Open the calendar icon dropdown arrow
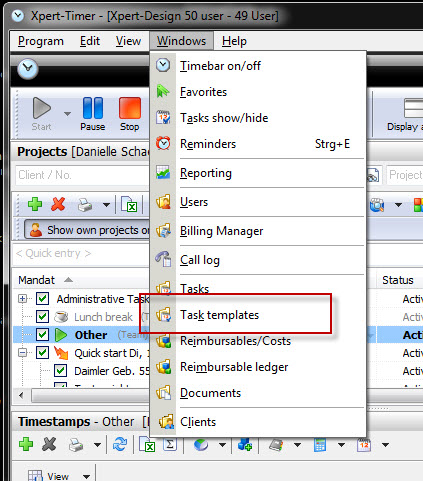This screenshot has height=481, width=423. click(385, 445)
